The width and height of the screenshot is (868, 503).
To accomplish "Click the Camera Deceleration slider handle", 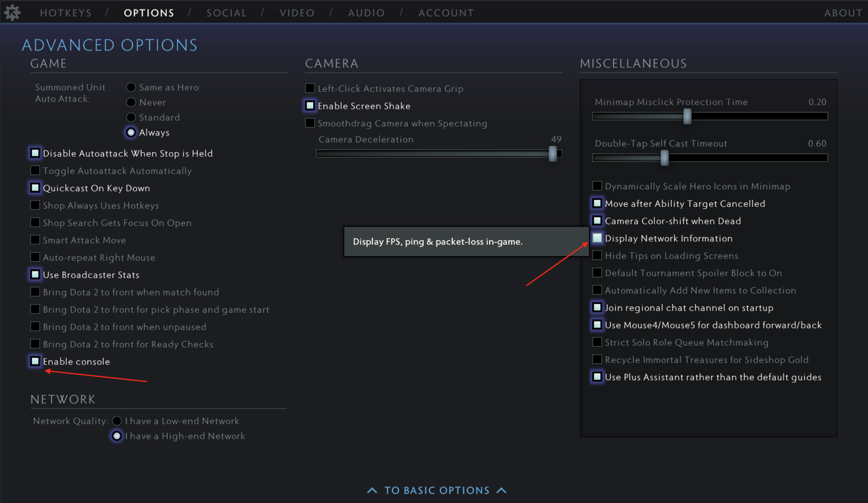I will 554,154.
